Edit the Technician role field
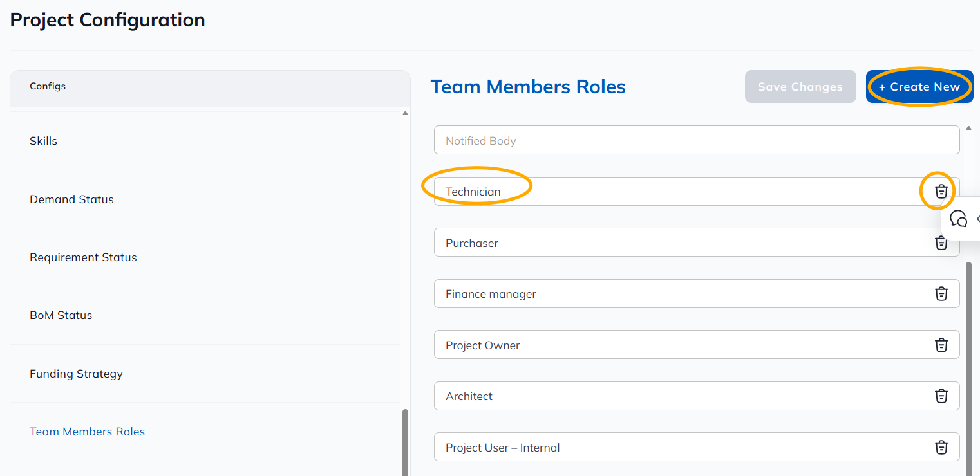Screen dimensions: 980x476 (x=697, y=191)
